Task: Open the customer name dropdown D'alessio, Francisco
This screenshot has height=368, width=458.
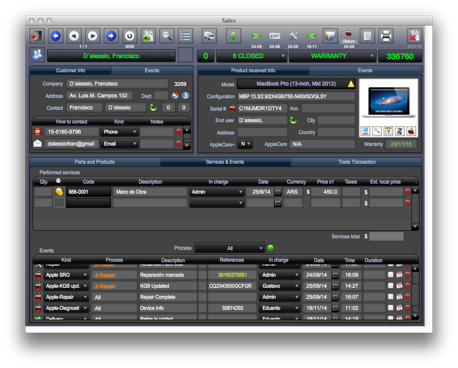Action: (x=111, y=56)
